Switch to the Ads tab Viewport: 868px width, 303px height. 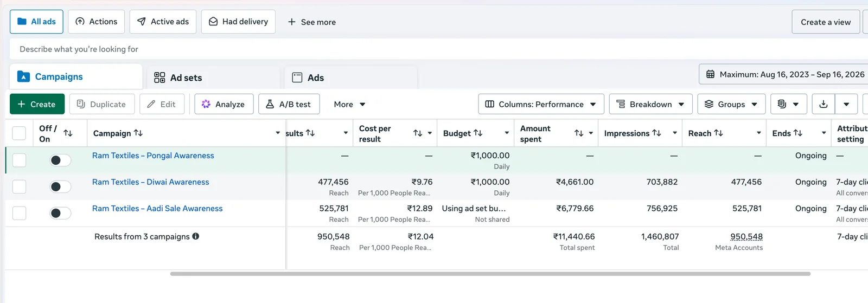(x=351, y=78)
